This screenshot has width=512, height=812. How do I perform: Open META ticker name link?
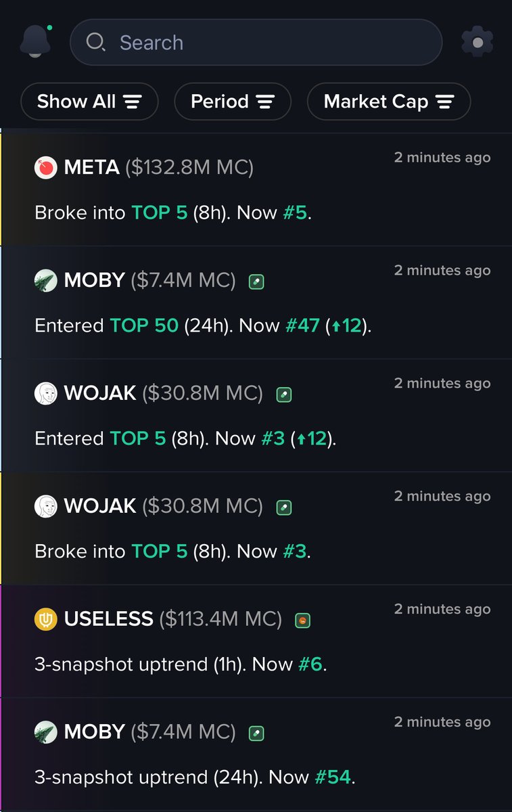[x=91, y=167]
